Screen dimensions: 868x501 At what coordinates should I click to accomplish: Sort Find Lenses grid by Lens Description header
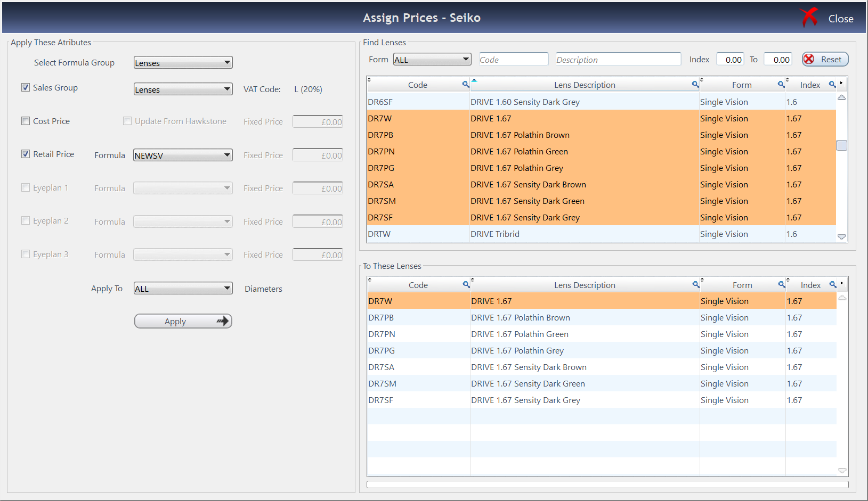click(x=585, y=85)
